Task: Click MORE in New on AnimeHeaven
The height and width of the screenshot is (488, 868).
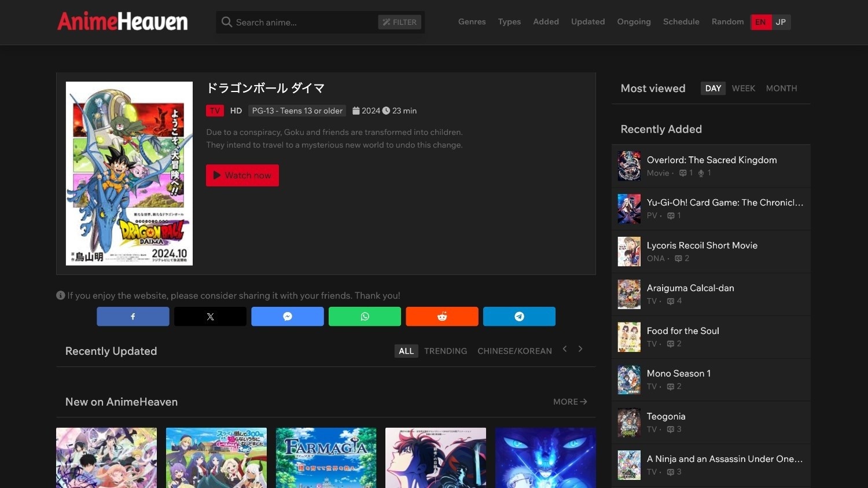Action: coord(570,402)
